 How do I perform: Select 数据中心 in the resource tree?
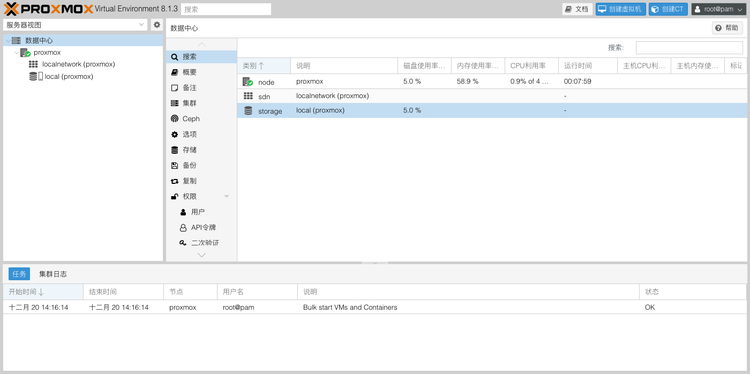(x=83, y=41)
